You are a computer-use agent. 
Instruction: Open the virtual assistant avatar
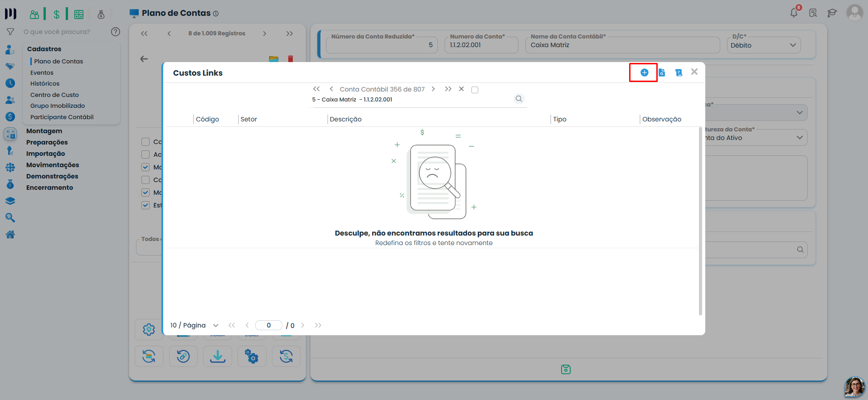pos(855,387)
